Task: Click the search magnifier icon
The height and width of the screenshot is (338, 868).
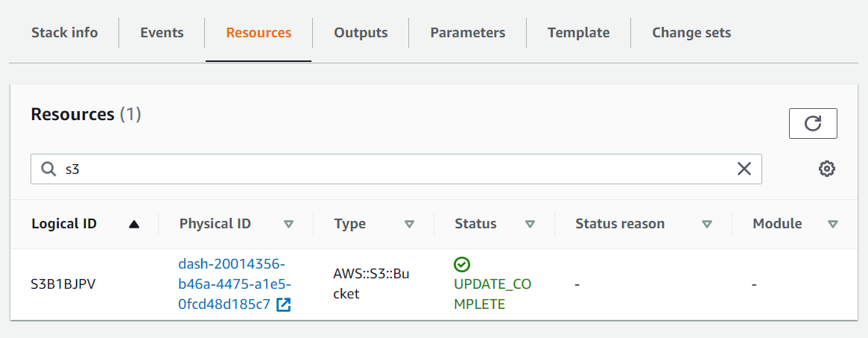Action: 48,169
